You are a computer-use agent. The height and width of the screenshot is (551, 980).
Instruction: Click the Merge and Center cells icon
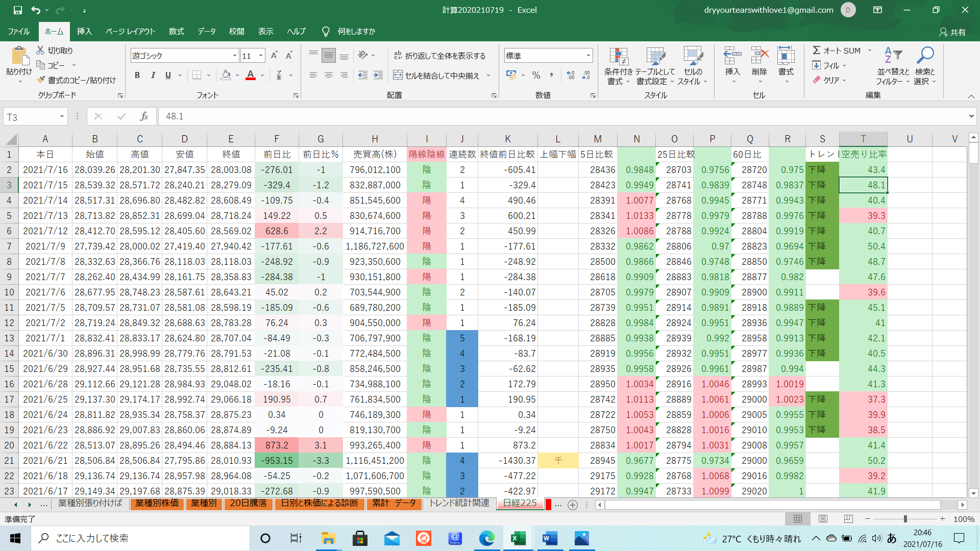tap(398, 76)
